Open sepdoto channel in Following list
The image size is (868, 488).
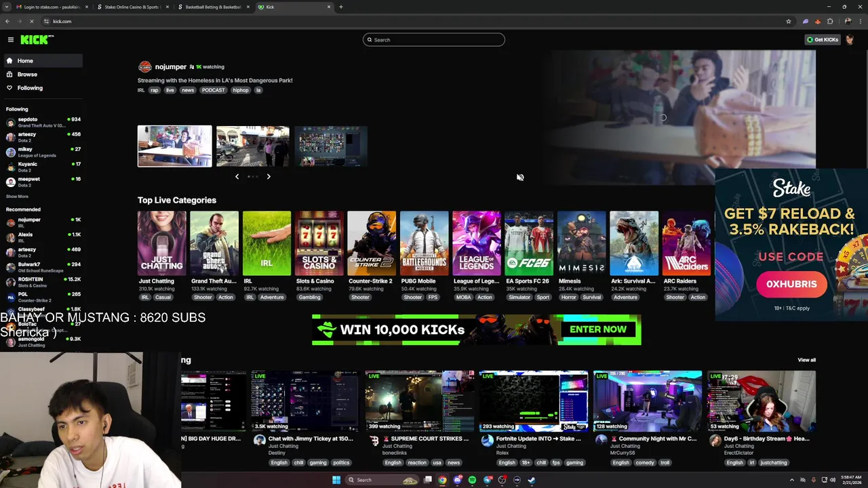pos(42,122)
